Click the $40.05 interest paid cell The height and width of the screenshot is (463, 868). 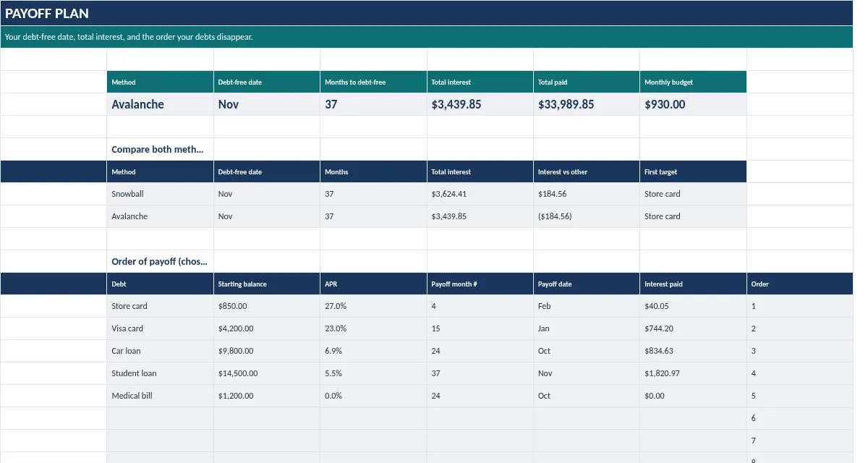pyautogui.click(x=693, y=306)
